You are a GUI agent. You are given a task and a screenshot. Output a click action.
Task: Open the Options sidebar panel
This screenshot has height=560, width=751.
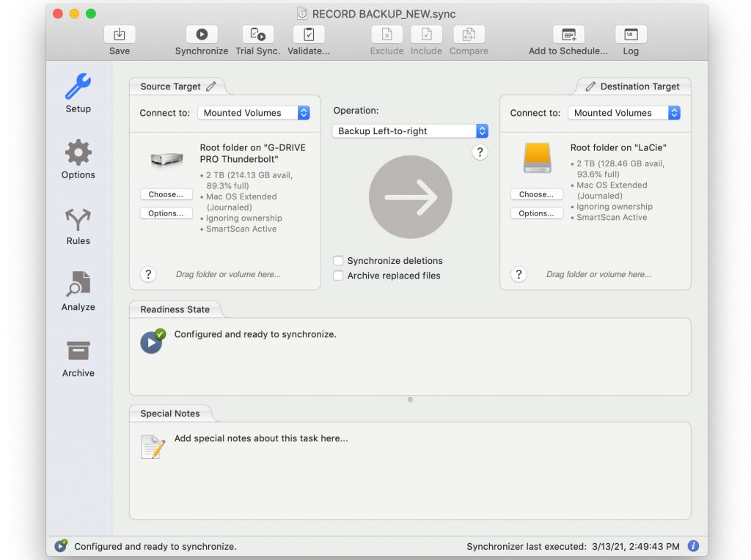point(77,158)
